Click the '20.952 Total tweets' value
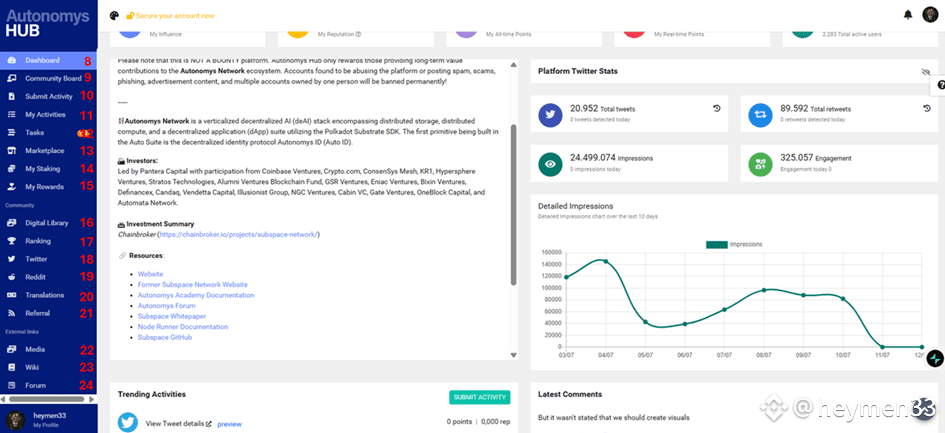The width and height of the screenshot is (945, 433). click(x=603, y=109)
